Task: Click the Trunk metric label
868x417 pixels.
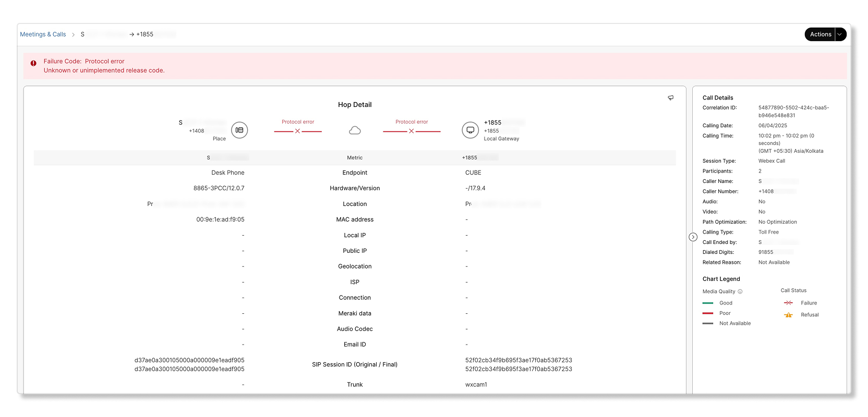Action: tap(355, 385)
